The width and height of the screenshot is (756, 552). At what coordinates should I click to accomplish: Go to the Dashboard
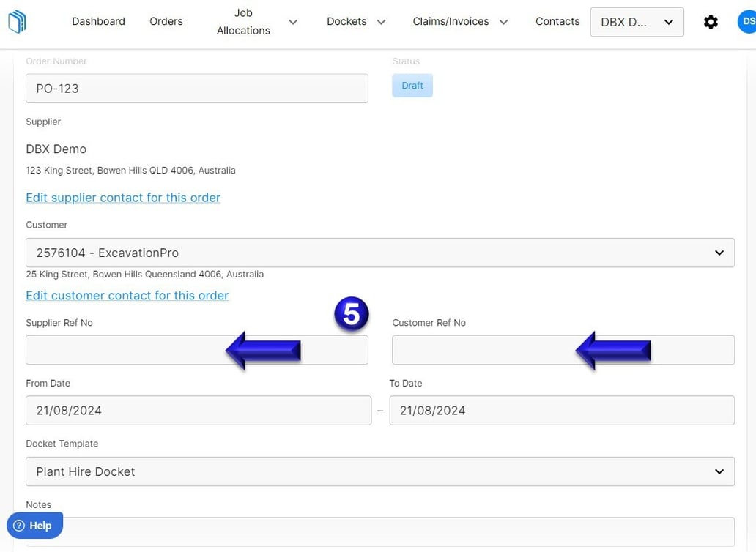(x=98, y=21)
